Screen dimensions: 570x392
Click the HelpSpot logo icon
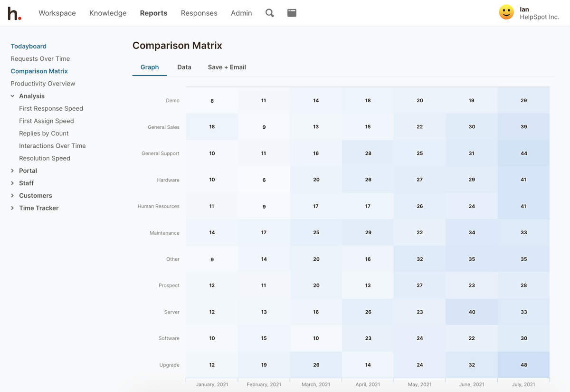[x=14, y=13]
